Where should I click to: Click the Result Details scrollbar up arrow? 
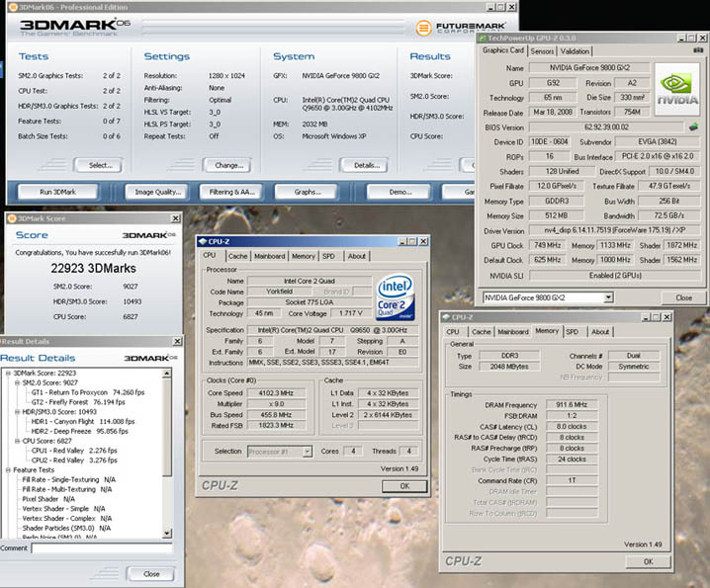[167, 374]
